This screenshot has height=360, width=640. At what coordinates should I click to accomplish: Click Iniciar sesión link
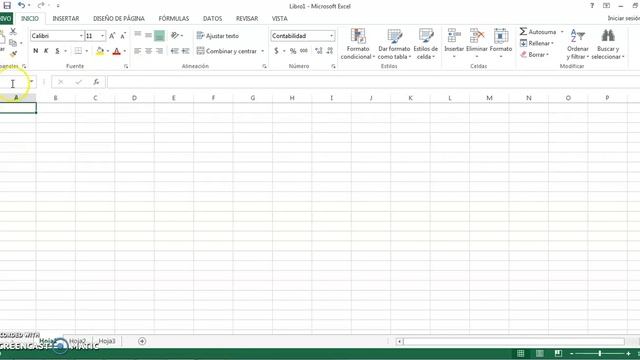(x=623, y=18)
